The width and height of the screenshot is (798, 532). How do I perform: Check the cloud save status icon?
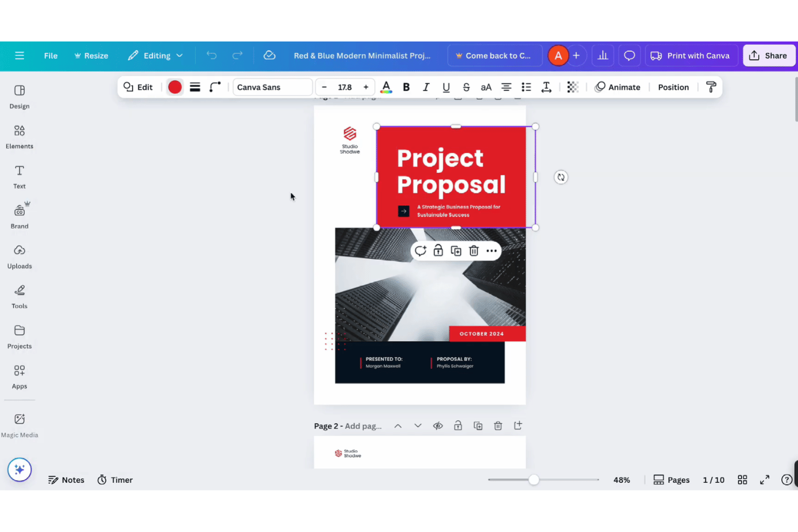270,56
